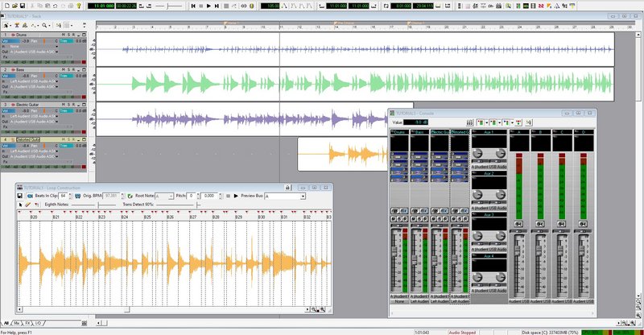Switch to the I/O tab below the track pane
This screenshot has width=644, height=335.
[38, 324]
